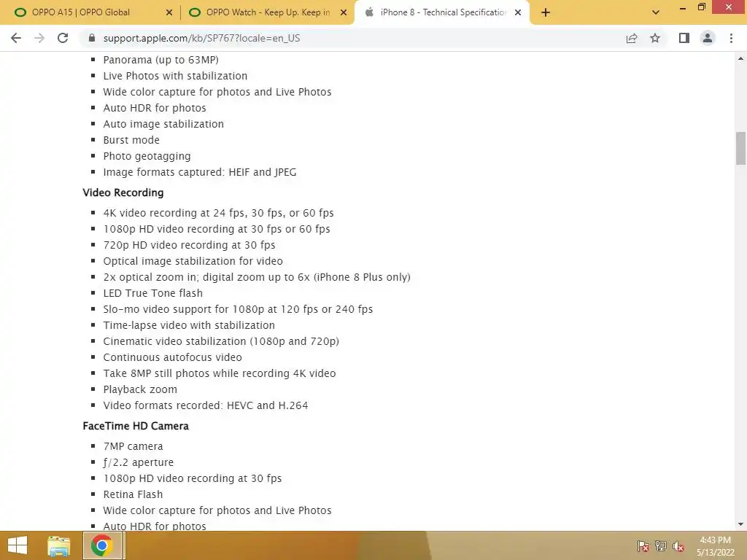Close the OPPO A15 tab

tap(169, 12)
